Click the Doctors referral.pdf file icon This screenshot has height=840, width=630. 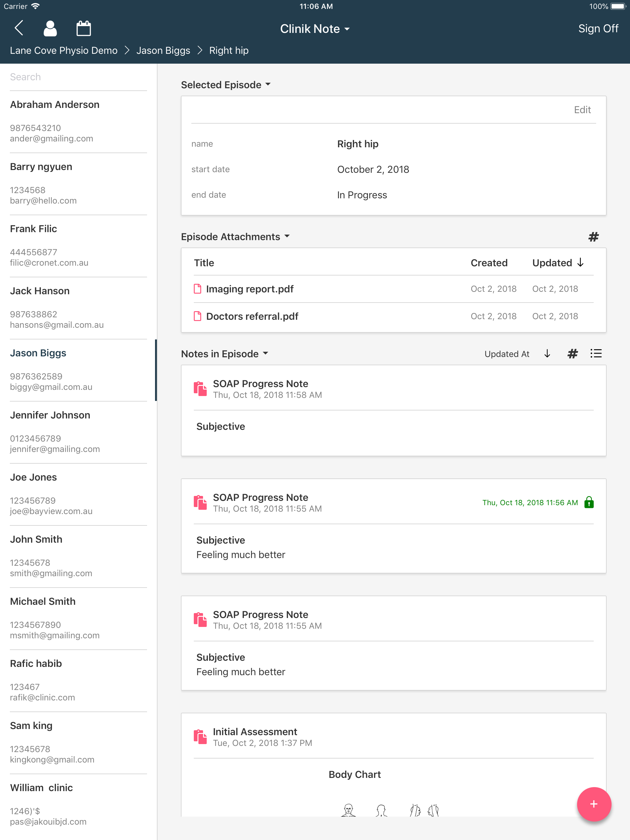coord(197,316)
